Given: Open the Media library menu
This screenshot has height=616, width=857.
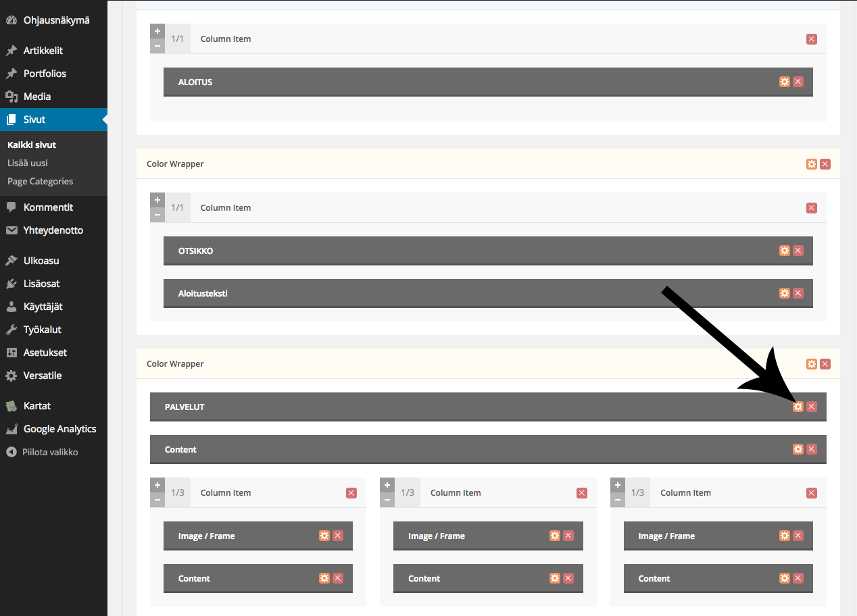Looking at the screenshot, I should tap(53, 97).
